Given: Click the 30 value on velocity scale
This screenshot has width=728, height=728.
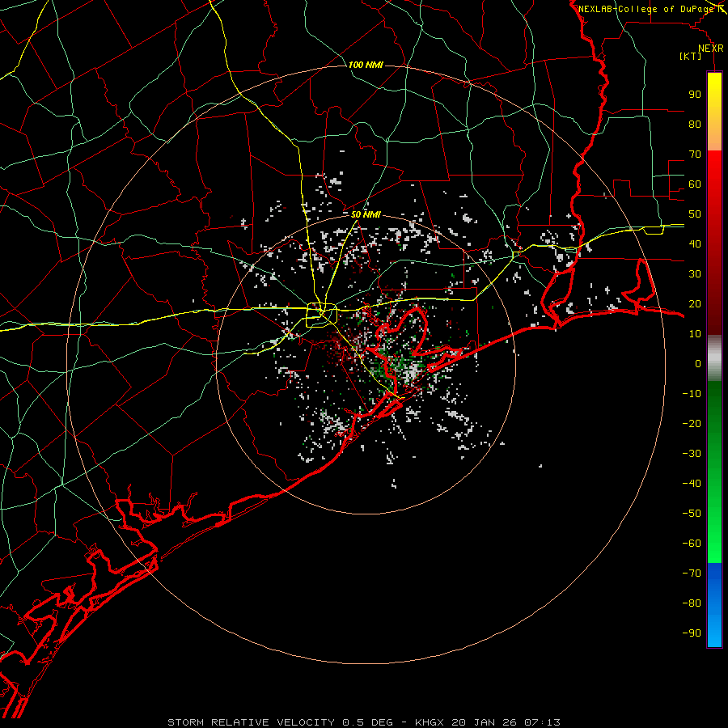Looking at the screenshot, I should [695, 274].
